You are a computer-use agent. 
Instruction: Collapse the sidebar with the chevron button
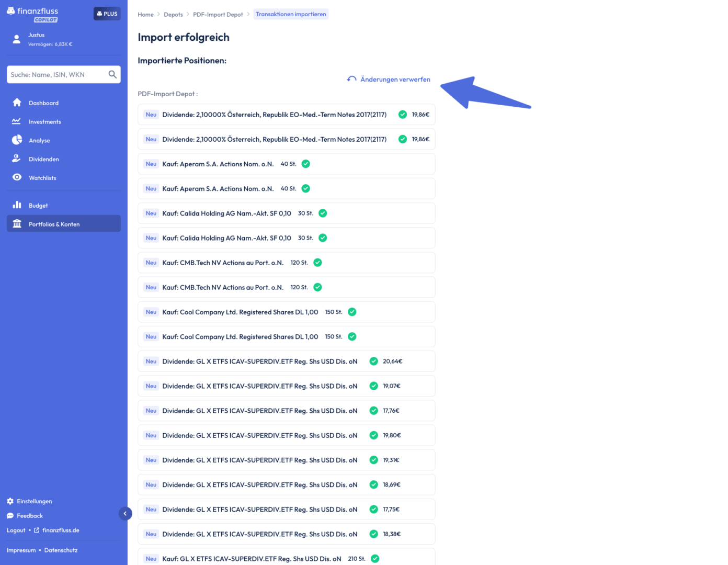tap(125, 514)
